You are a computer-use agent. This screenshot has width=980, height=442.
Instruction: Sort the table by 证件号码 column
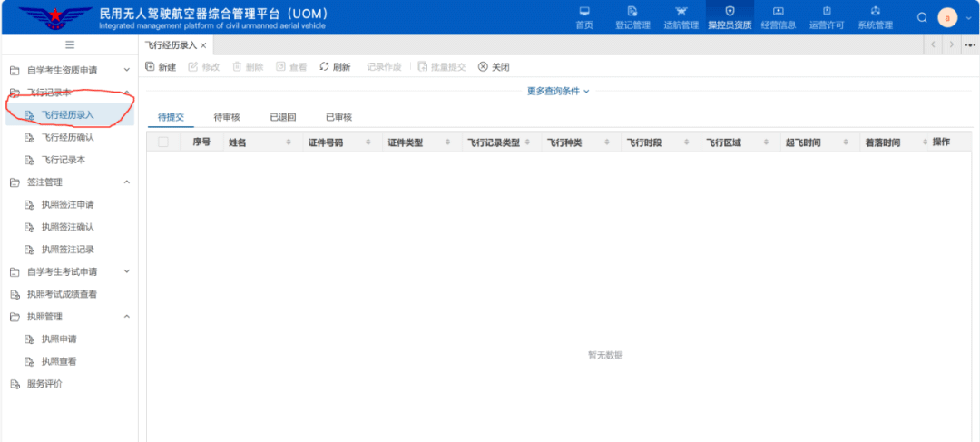point(368,142)
